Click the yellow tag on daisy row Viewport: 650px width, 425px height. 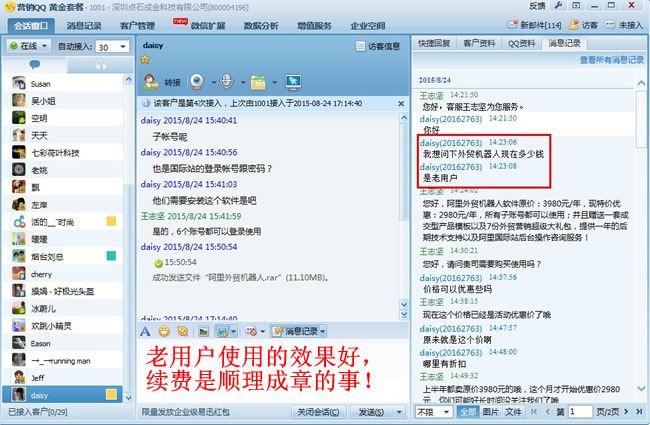(111, 394)
